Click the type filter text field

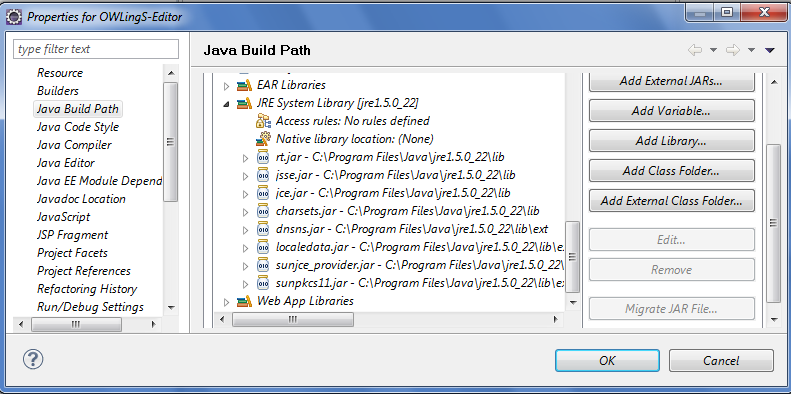pyautogui.click(x=96, y=49)
